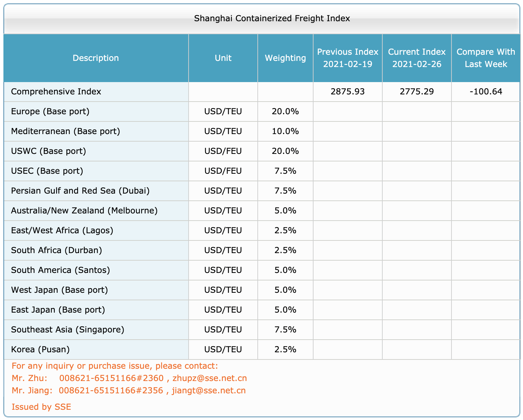Click the 7.5% weighting for Southeast Asia
This screenshot has width=523, height=420.
pos(285,330)
